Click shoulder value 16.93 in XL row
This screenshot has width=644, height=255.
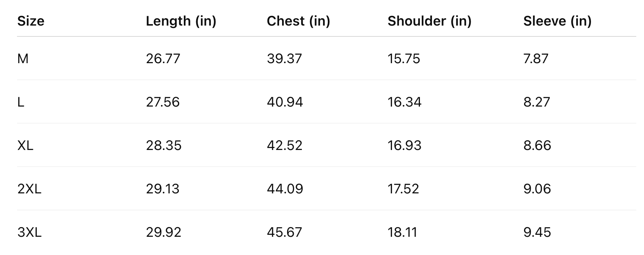point(404,145)
